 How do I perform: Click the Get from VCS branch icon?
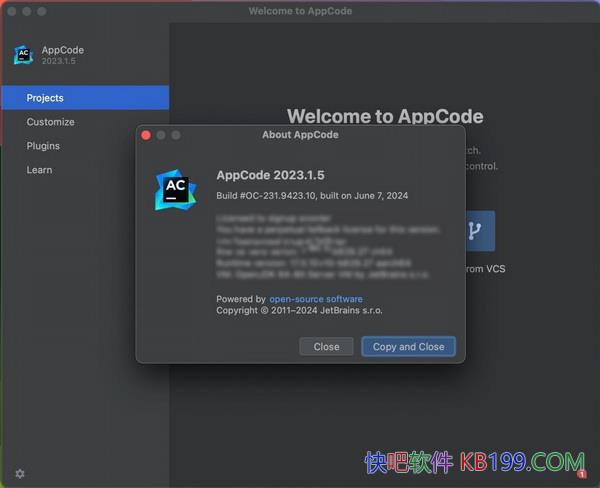(x=474, y=231)
